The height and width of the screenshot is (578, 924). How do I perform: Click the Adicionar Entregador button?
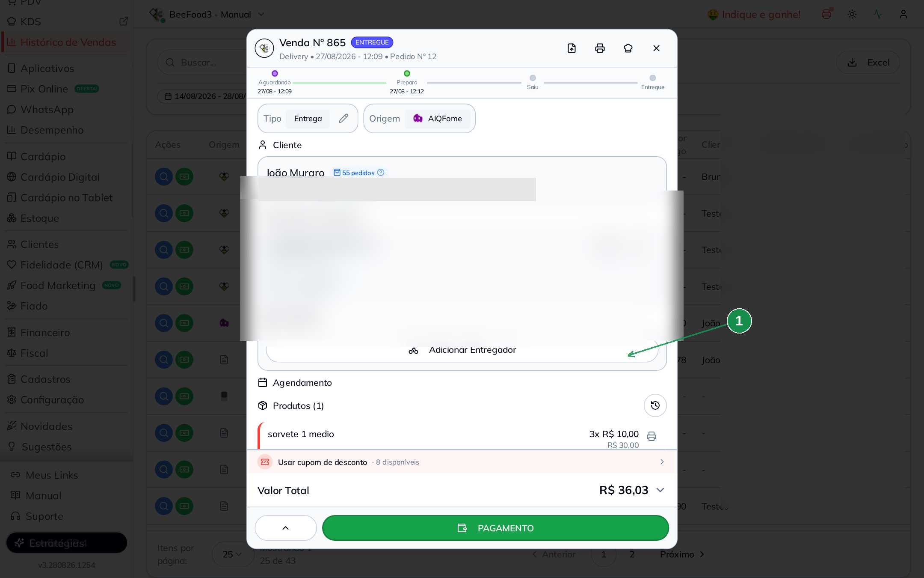click(x=462, y=350)
